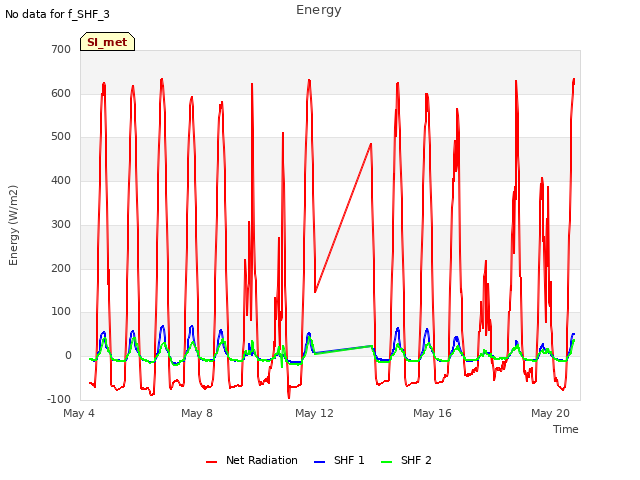Click the 500 y-axis tick label

pos(61,137)
